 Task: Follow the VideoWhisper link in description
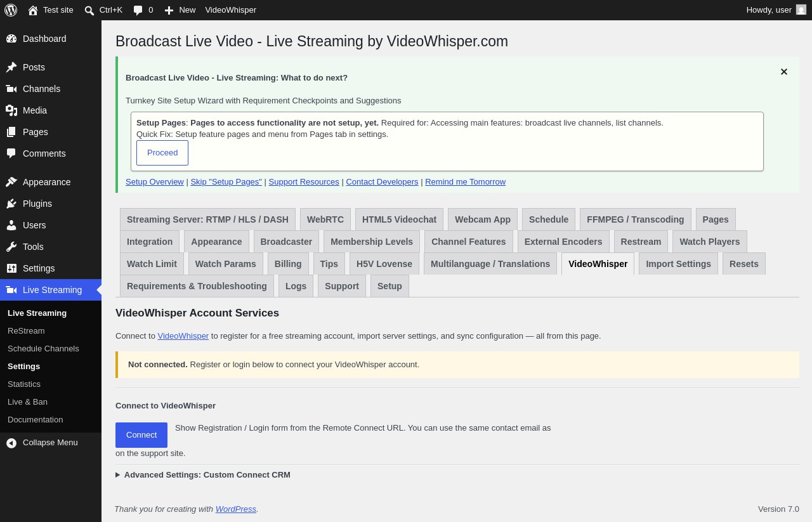[x=183, y=336]
